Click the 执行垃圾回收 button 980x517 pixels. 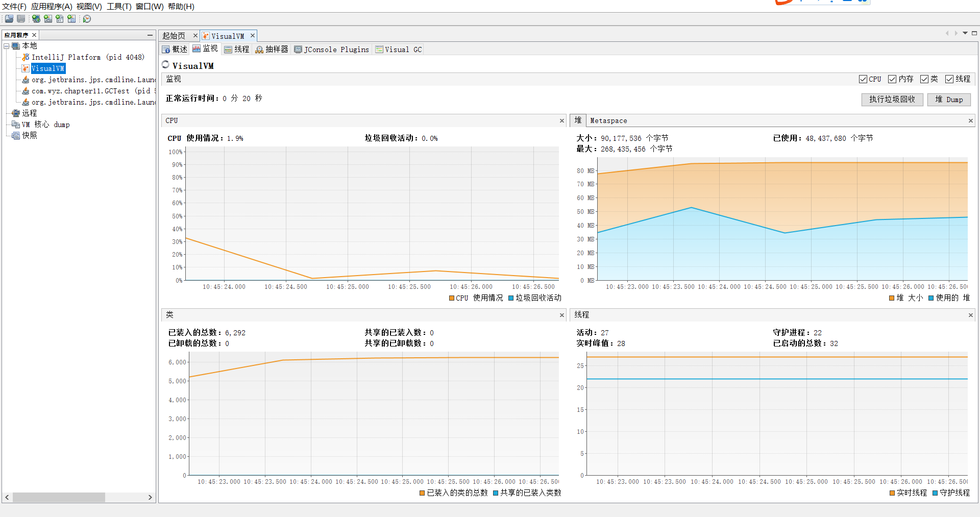coord(892,100)
